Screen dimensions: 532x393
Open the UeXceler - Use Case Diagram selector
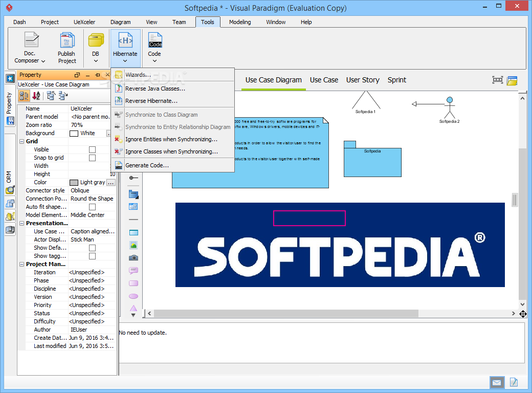(x=64, y=84)
